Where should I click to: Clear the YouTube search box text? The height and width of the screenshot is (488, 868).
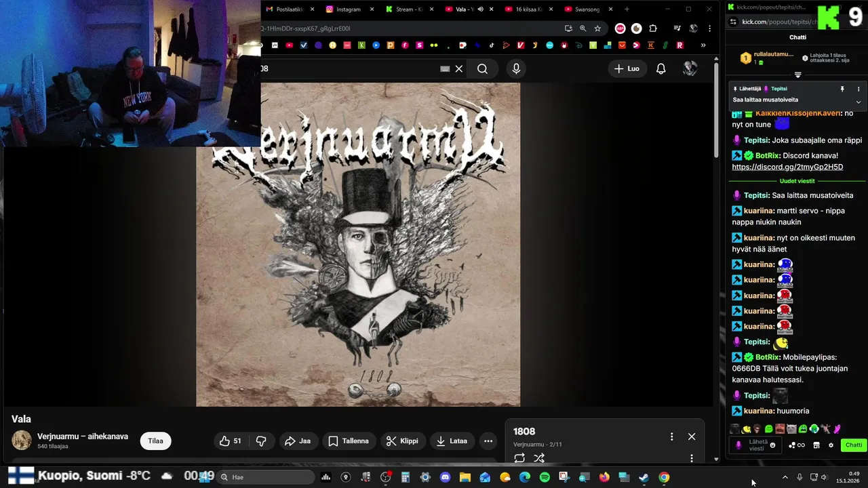pyautogui.click(x=458, y=68)
